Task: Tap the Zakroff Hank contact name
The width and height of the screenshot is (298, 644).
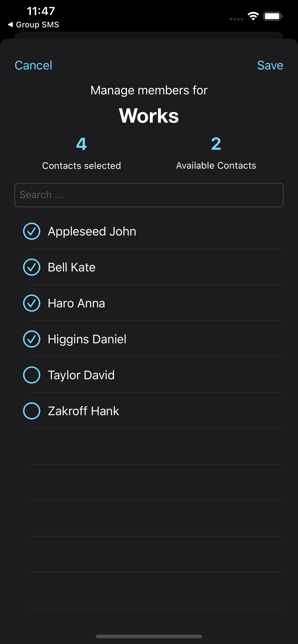Action: (x=83, y=411)
